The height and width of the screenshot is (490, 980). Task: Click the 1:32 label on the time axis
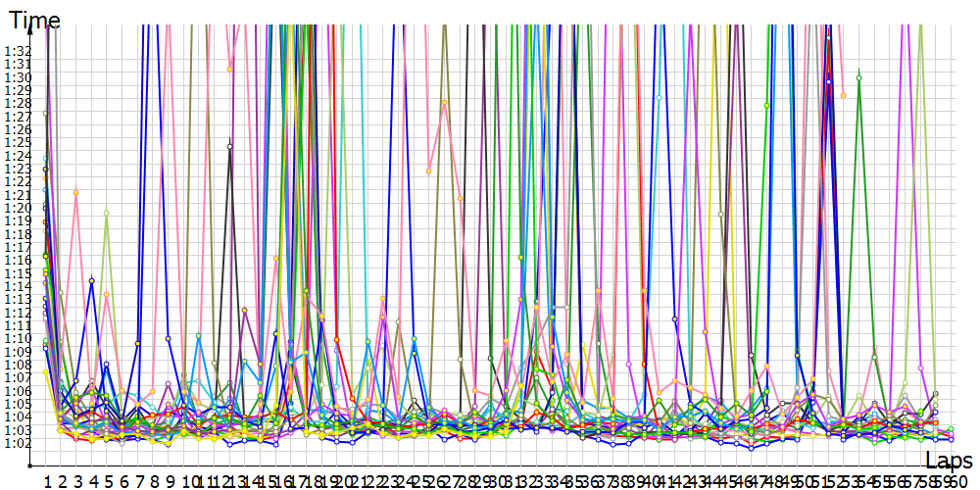[17, 51]
